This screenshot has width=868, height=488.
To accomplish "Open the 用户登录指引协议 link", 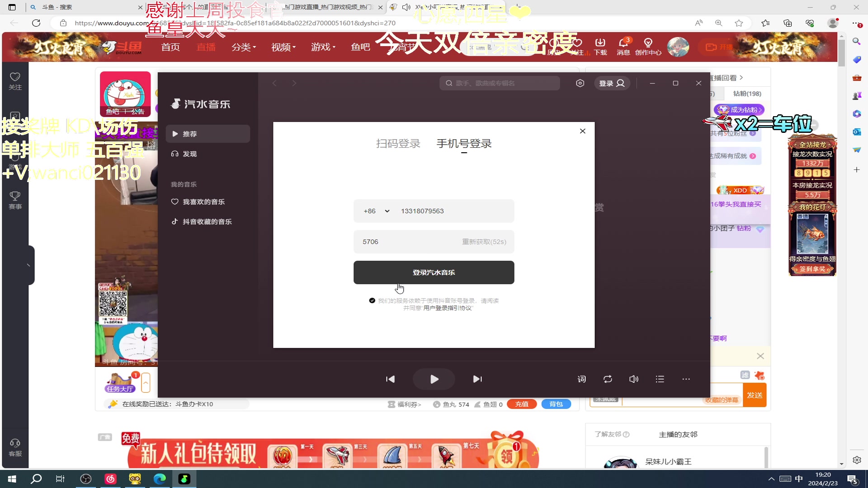I will [x=447, y=308].
